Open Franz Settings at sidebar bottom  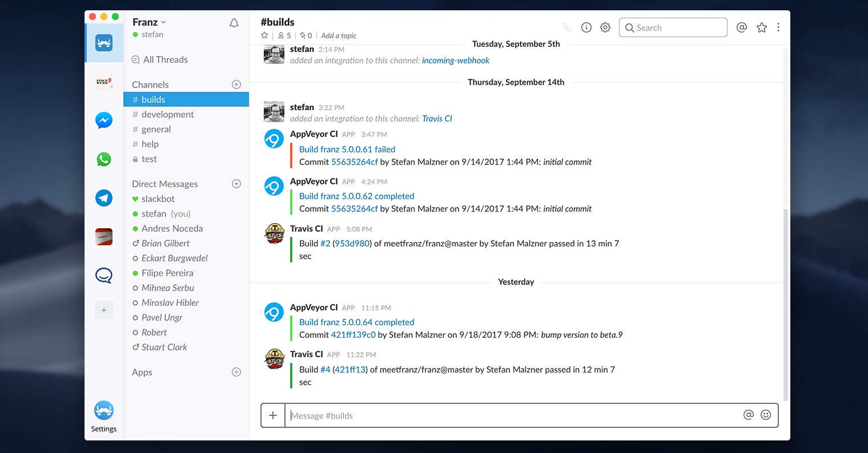click(103, 416)
